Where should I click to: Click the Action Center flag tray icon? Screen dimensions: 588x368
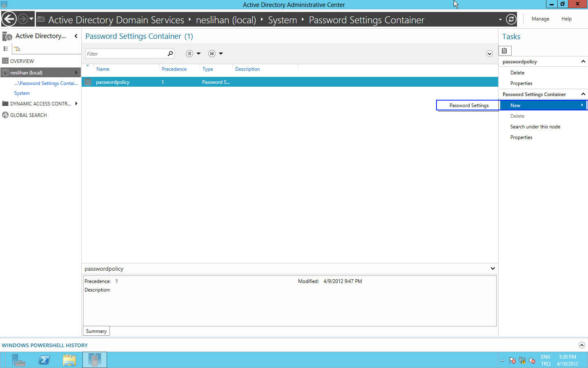click(512, 360)
